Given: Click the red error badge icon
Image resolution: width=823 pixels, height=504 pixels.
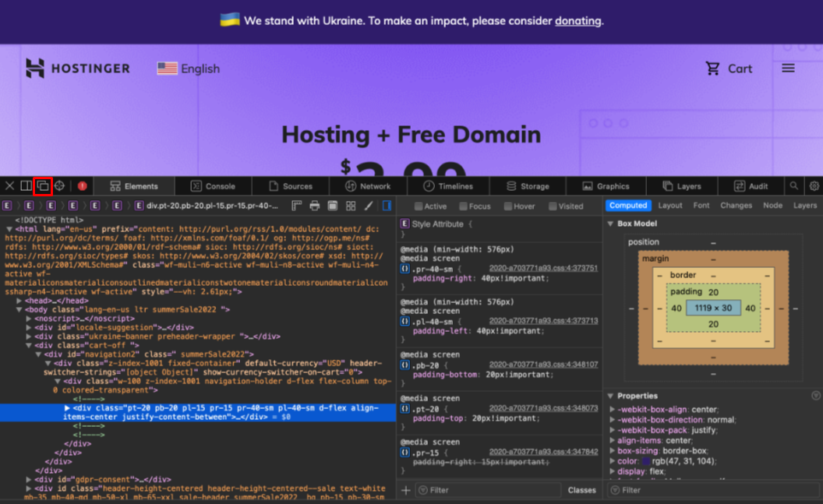Looking at the screenshot, I should coord(82,185).
